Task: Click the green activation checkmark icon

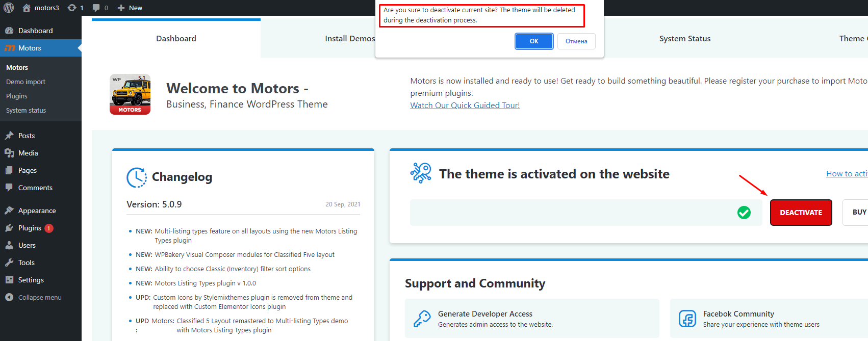Action: (744, 213)
